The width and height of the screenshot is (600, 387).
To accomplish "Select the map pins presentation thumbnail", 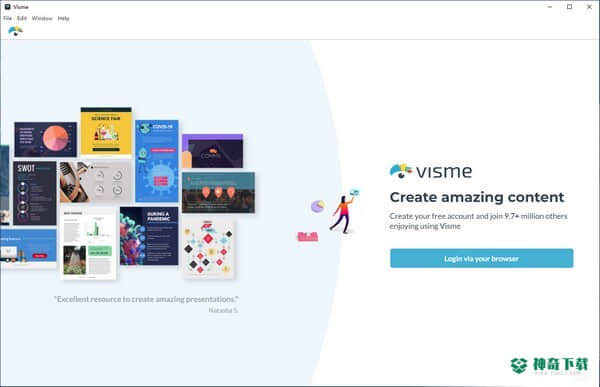I will click(218, 193).
